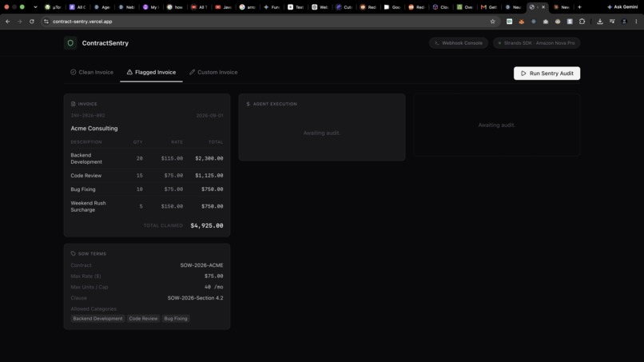Click the camera extension icon in toolbar
The height and width of the screenshot is (362, 644).
click(x=546, y=22)
